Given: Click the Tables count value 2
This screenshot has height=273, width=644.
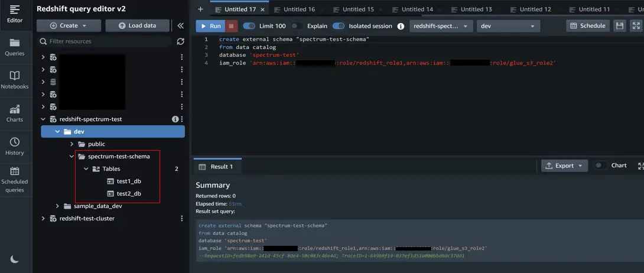Looking at the screenshot, I should [x=177, y=169].
